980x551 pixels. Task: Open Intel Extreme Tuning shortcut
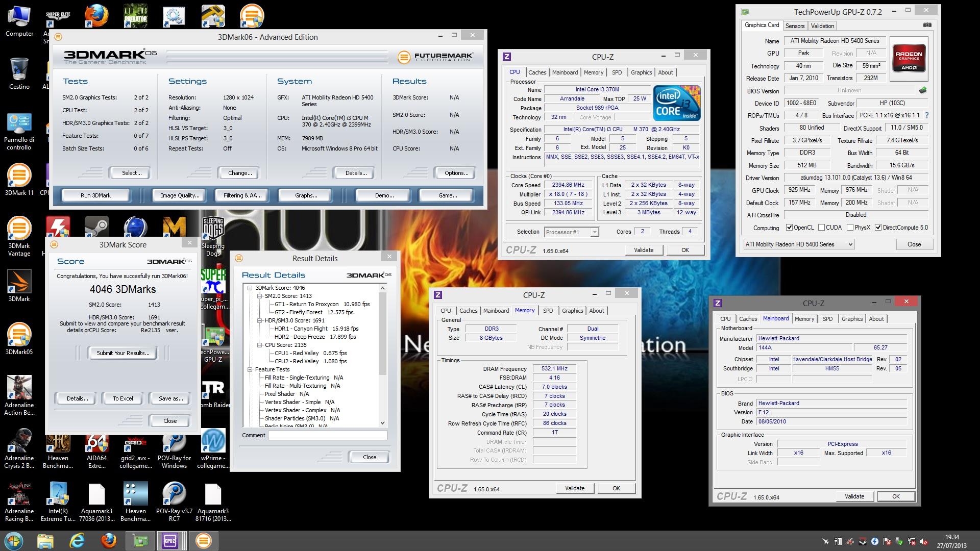point(58,502)
